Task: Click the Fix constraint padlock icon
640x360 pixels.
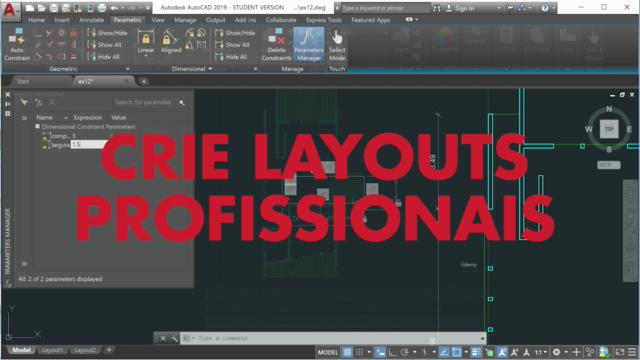Action: coord(74,33)
